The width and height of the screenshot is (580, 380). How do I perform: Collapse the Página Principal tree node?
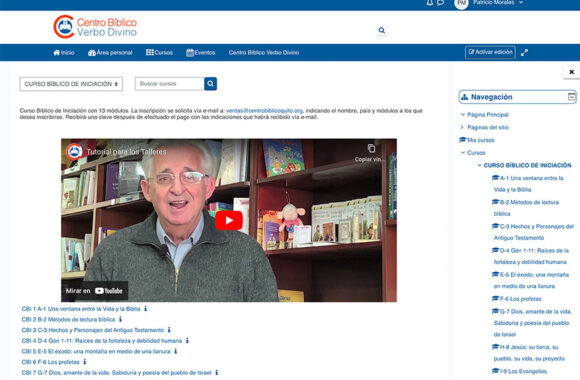(462, 115)
